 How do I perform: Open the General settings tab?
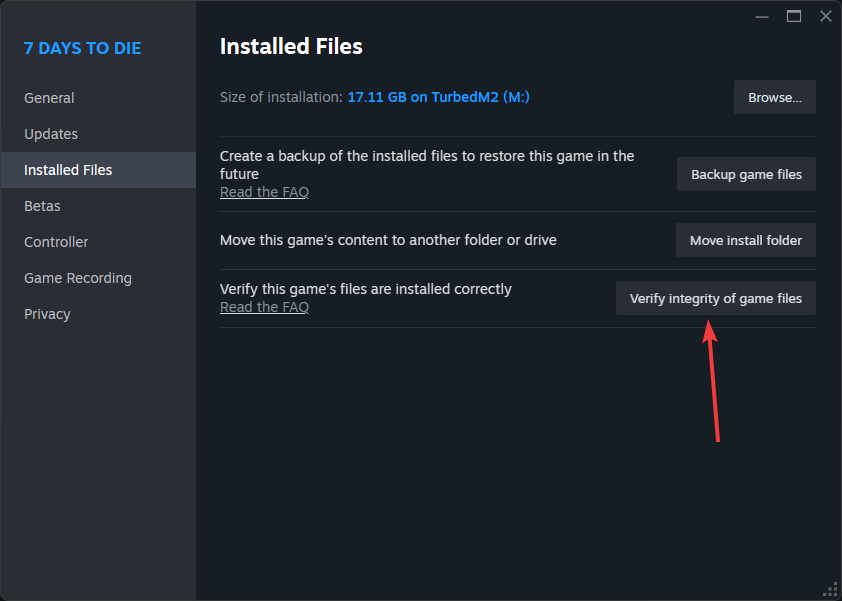49,98
